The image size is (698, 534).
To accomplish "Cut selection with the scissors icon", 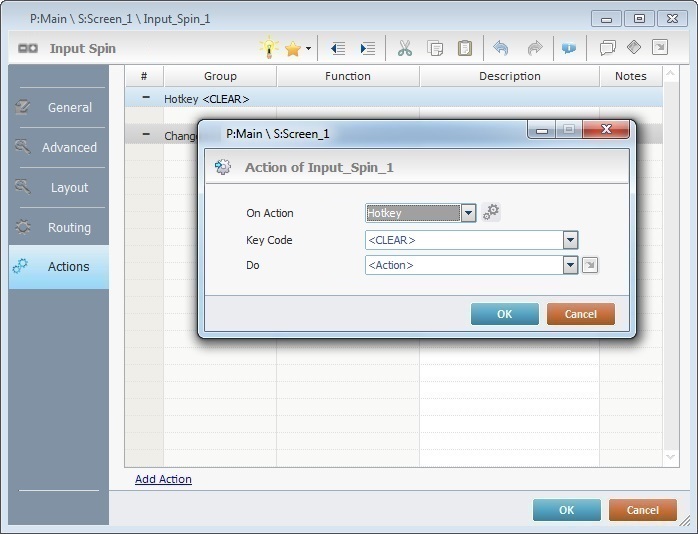I will [405, 48].
